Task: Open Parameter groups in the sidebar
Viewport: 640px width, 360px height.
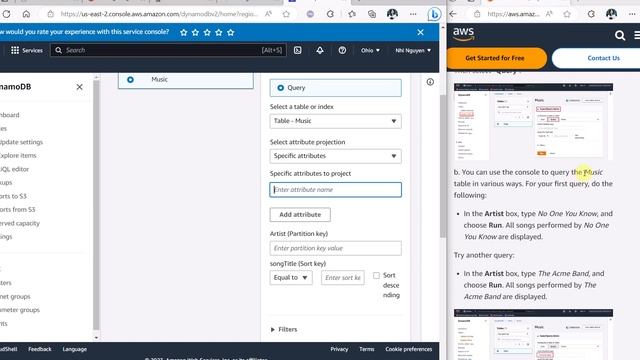Action: [x=20, y=310]
